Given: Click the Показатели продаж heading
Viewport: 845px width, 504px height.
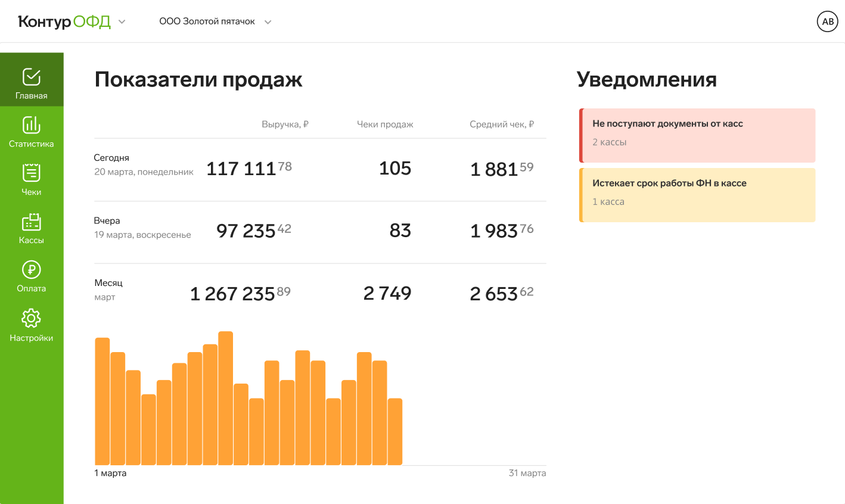Looking at the screenshot, I should [198, 80].
